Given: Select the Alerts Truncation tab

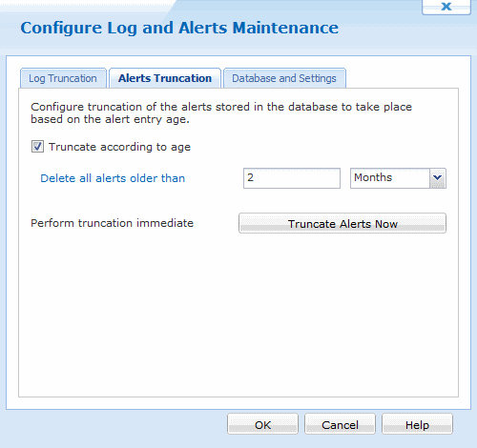Looking at the screenshot, I should pyautogui.click(x=165, y=78).
